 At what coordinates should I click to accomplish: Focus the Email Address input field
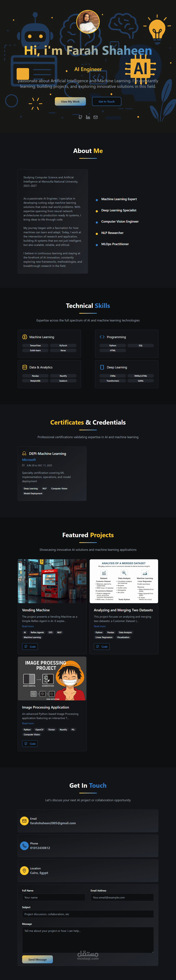[122, 897]
